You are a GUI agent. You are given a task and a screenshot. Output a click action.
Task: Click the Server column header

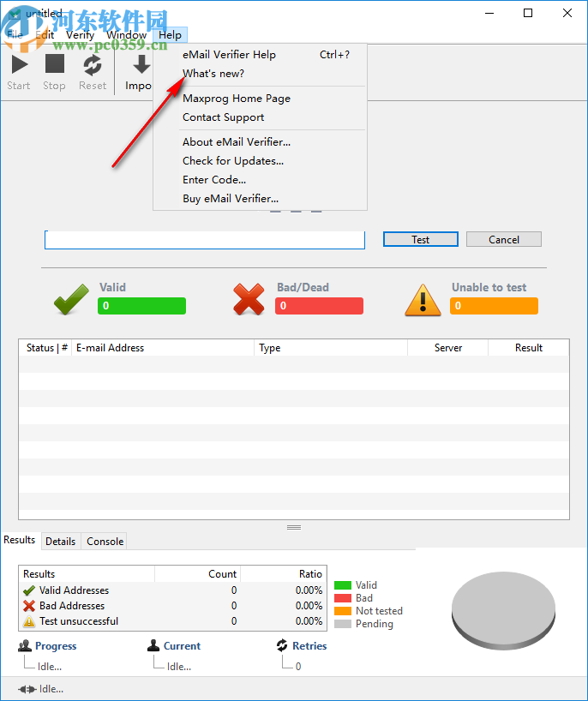point(447,348)
